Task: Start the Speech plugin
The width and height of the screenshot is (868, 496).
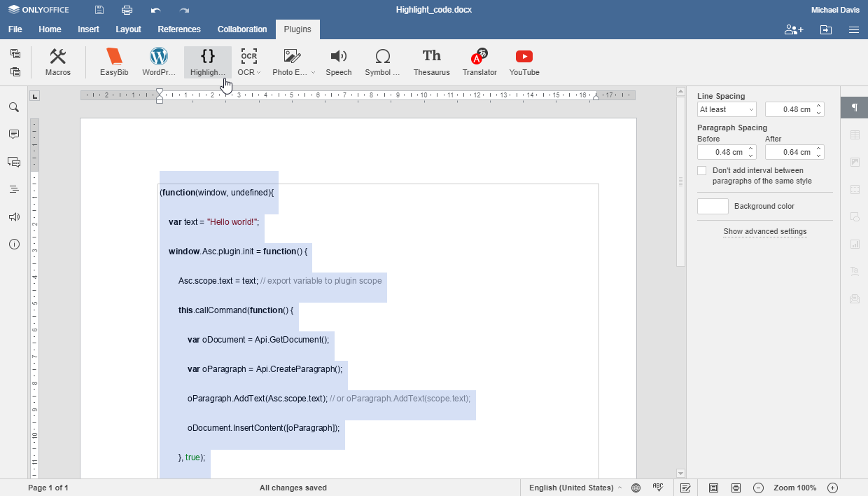Action: point(339,62)
